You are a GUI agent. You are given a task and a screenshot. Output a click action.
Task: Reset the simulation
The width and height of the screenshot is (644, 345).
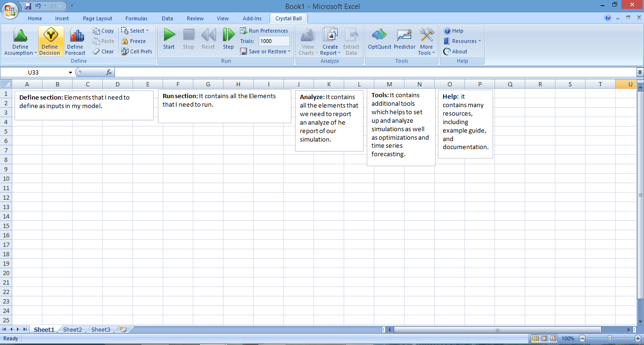[208, 39]
